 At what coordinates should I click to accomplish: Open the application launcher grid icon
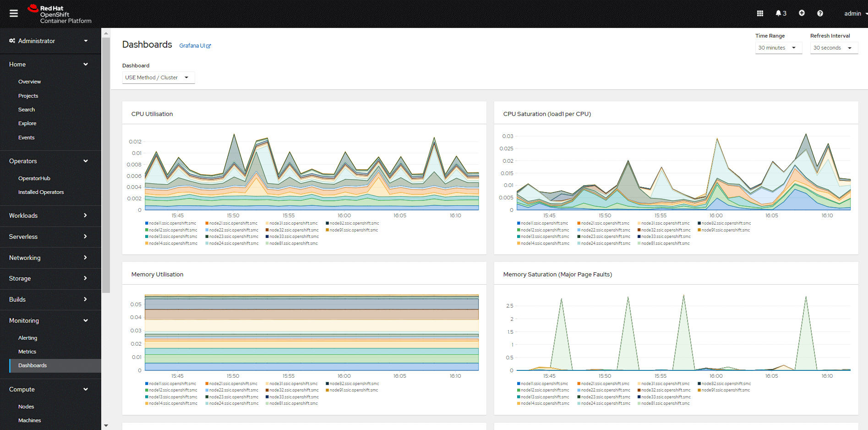[x=760, y=13]
